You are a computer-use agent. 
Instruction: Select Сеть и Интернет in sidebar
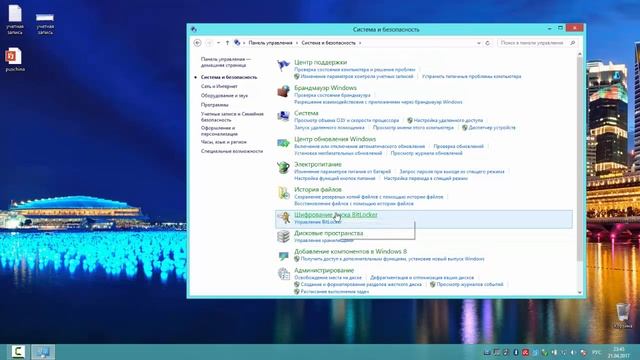(x=219, y=86)
